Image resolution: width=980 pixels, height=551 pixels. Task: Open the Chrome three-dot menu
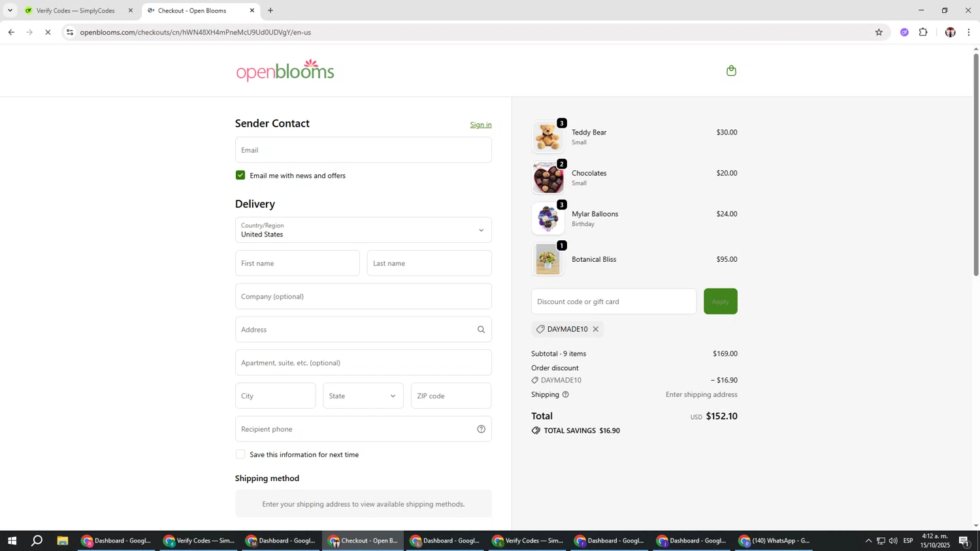(x=968, y=32)
